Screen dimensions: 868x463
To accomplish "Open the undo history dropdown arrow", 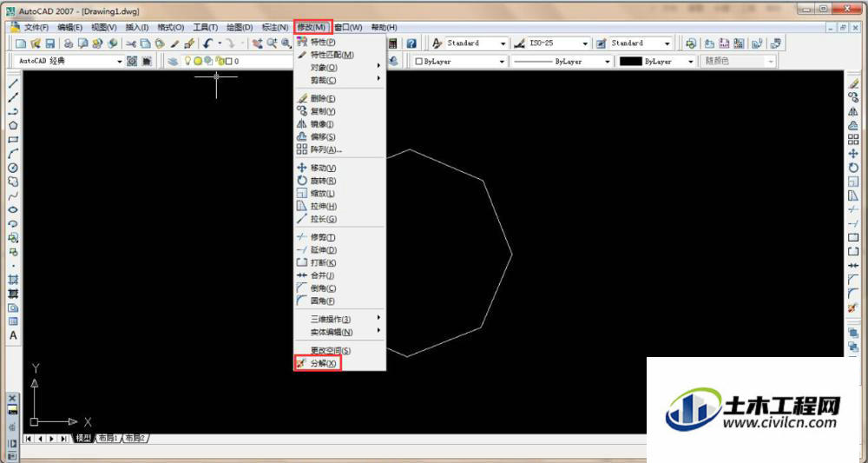I will pyautogui.click(x=220, y=43).
